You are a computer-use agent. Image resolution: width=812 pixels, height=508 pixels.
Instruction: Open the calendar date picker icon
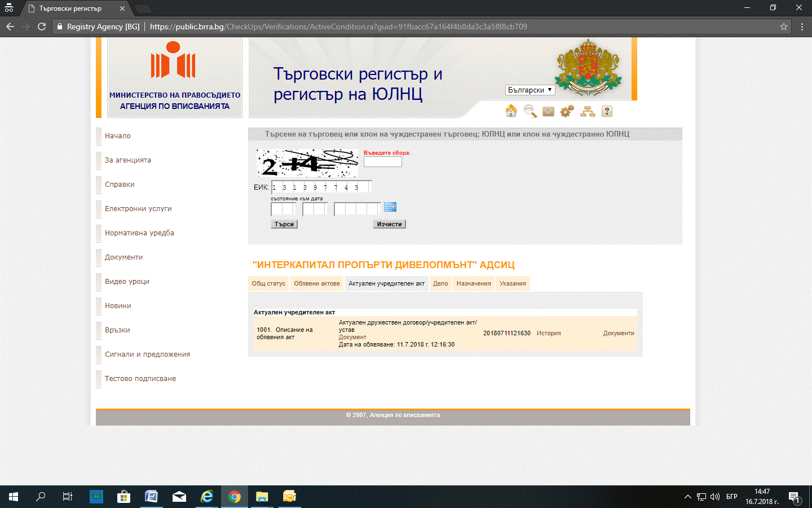click(390, 207)
